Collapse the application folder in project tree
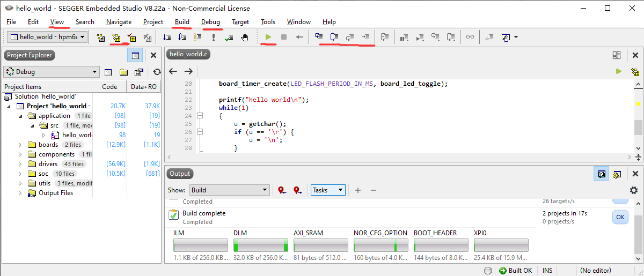This screenshot has height=276, width=644. (x=21, y=116)
